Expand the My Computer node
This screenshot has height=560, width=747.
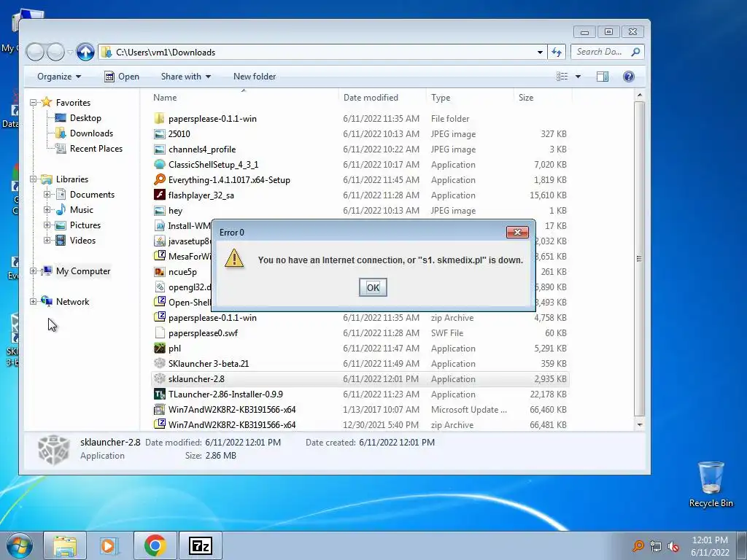pos(34,271)
